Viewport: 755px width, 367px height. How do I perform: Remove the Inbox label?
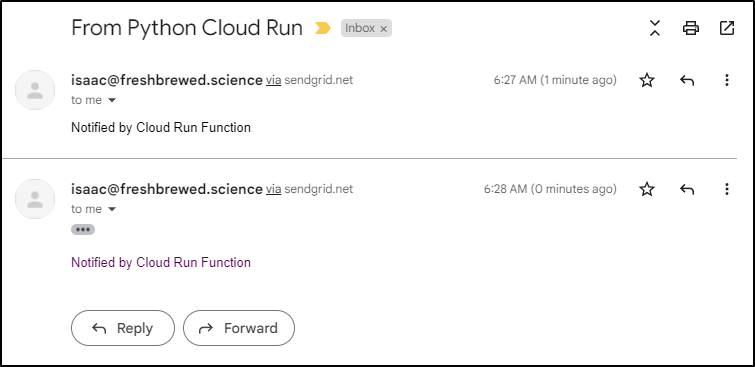(x=384, y=29)
